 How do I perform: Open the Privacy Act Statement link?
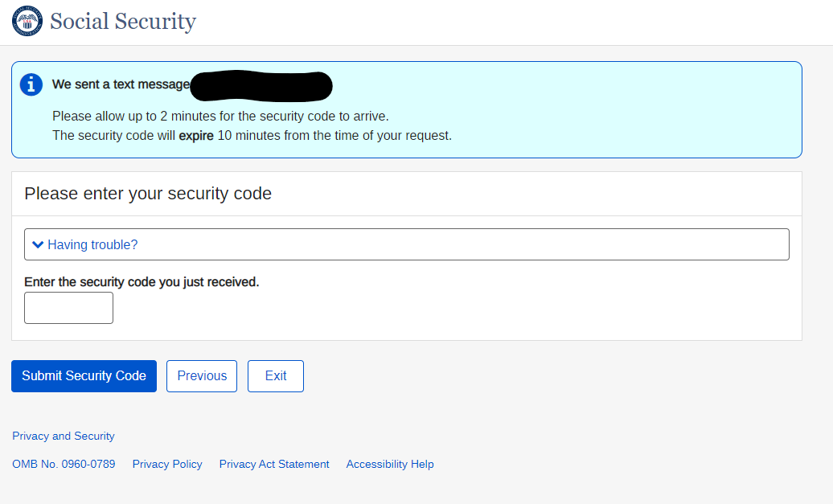tap(274, 464)
